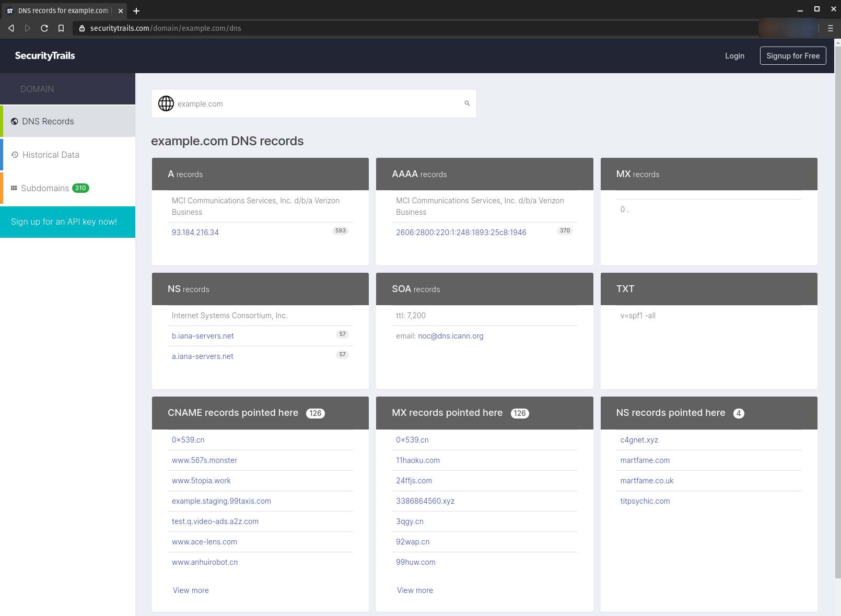Open the browser hamburger menu
841x616 pixels.
[830, 28]
